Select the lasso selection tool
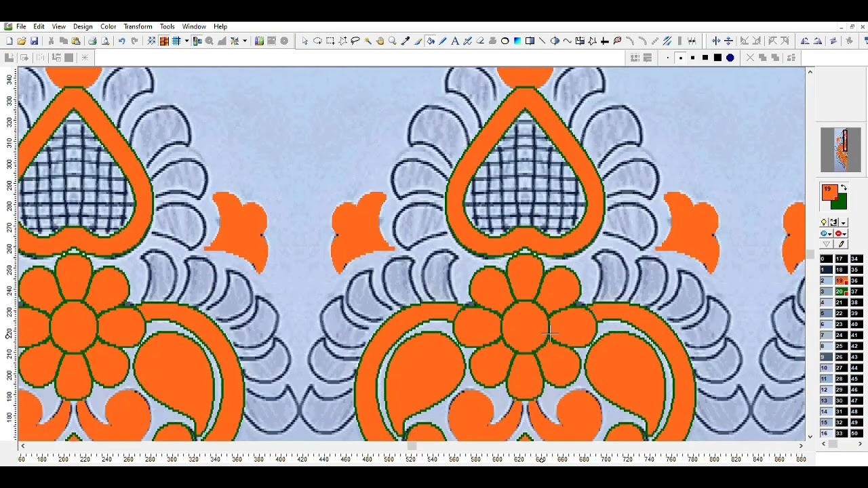The height and width of the screenshot is (488, 868). pos(355,41)
